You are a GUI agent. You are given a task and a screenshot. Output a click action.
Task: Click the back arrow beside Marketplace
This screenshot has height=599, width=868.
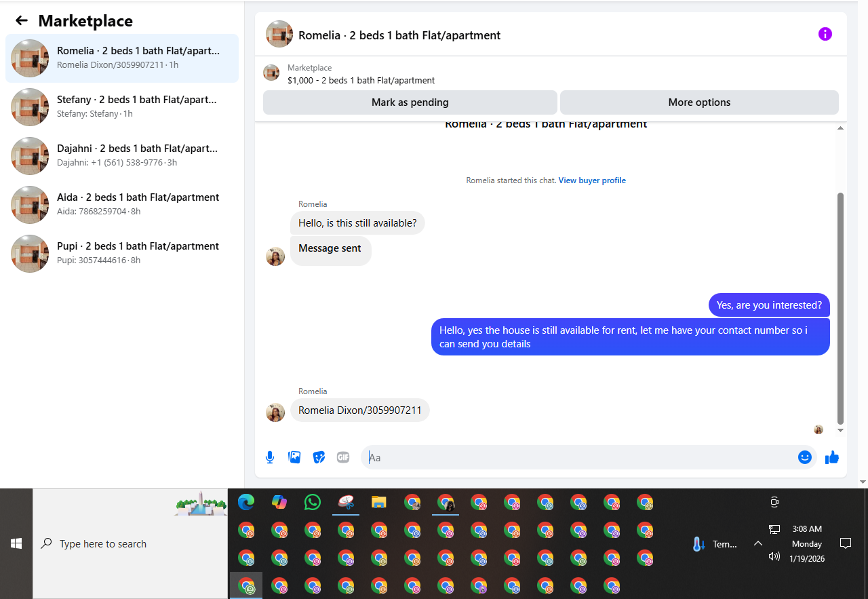tap(22, 20)
